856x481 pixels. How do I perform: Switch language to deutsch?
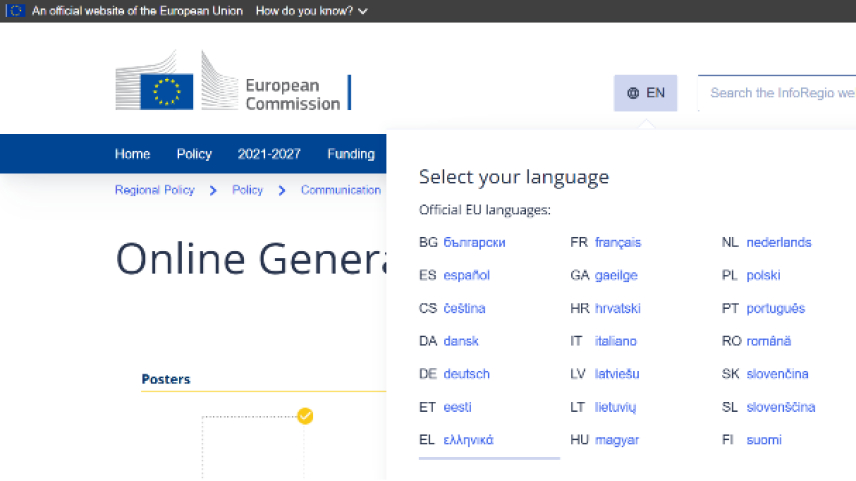click(466, 374)
